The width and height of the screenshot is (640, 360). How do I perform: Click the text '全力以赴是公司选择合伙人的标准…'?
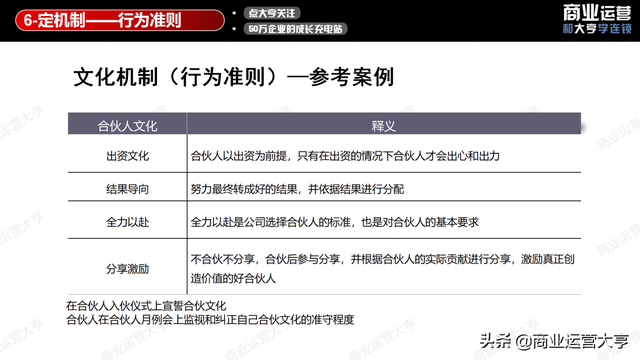click(334, 222)
